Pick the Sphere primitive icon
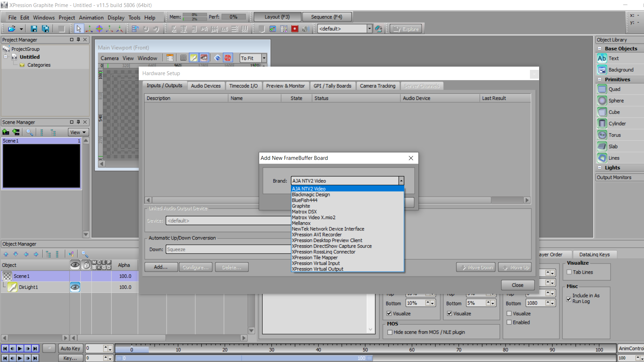This screenshot has height=362, width=644. 602,101
